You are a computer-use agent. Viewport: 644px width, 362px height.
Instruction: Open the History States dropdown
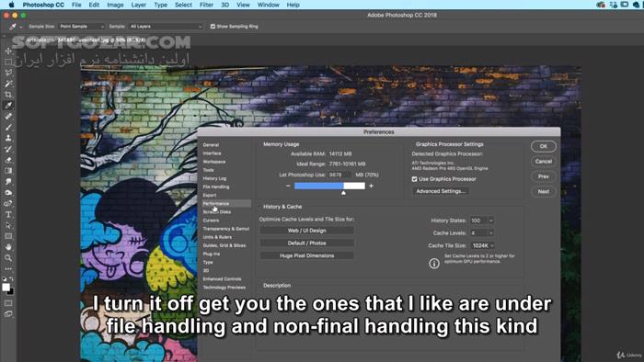(x=481, y=221)
